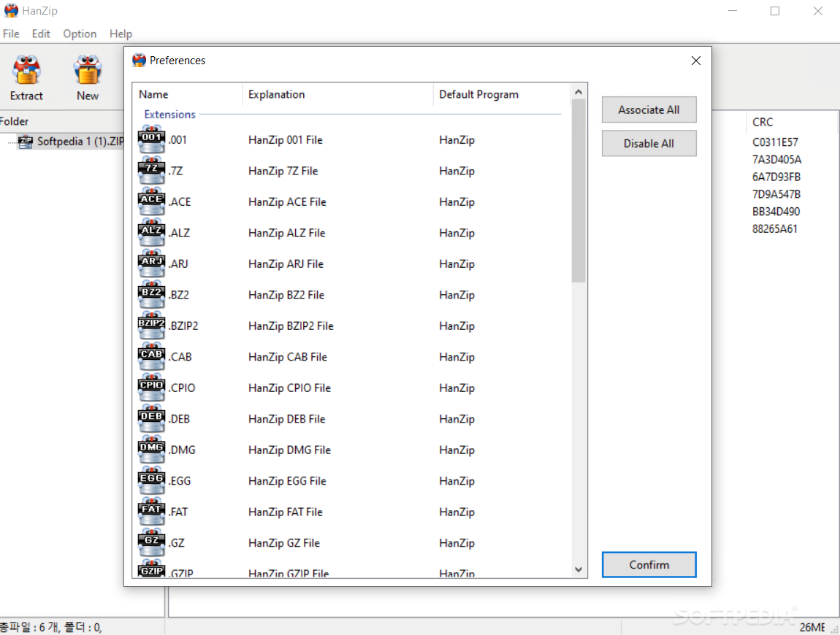Click the extensions list scroll up arrow
840x635 pixels.
(x=578, y=92)
